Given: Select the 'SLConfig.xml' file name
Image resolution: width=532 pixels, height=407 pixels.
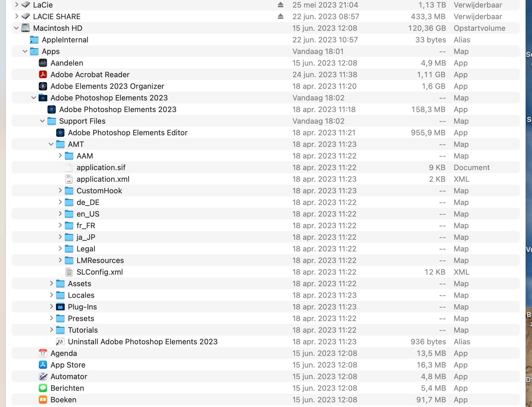Looking at the screenshot, I should [100, 272].
